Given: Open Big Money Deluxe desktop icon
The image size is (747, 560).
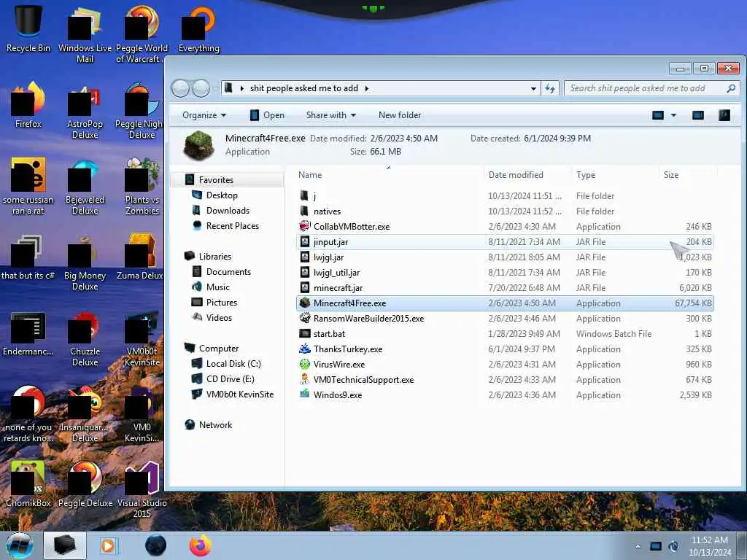Looking at the screenshot, I should tap(85, 262).
